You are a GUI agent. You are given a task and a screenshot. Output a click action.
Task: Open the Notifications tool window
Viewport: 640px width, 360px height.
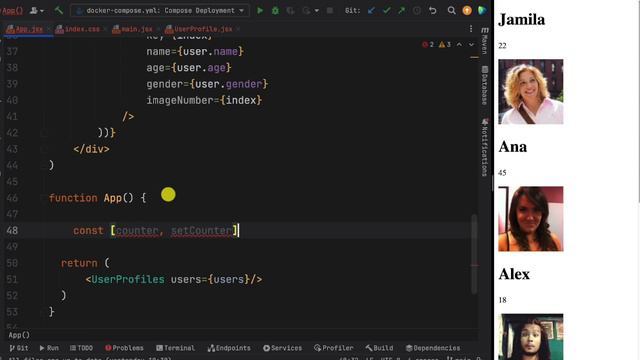tap(484, 148)
